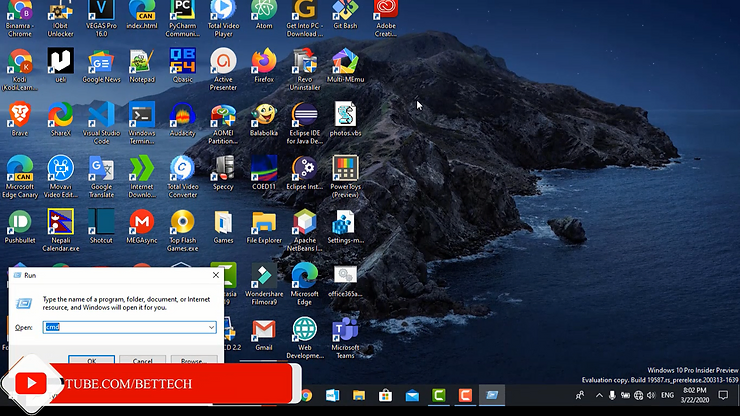Open Multi-MEmu desktop icon
The height and width of the screenshot is (416, 740).
(345, 65)
